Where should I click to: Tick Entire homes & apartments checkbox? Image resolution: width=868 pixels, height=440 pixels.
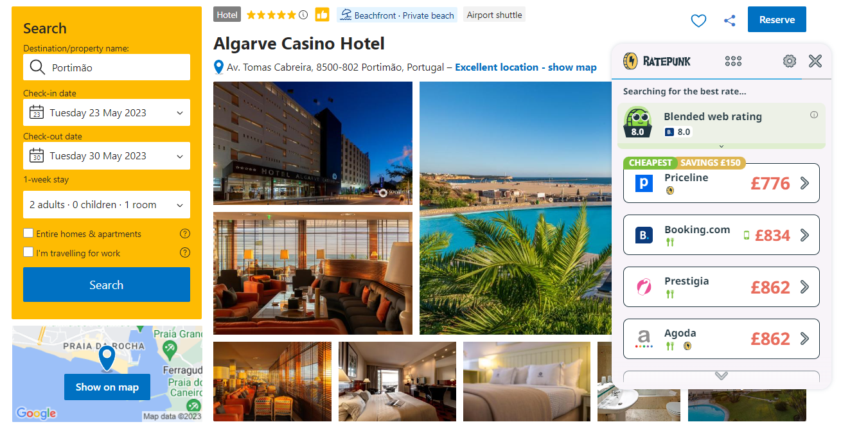(x=28, y=233)
